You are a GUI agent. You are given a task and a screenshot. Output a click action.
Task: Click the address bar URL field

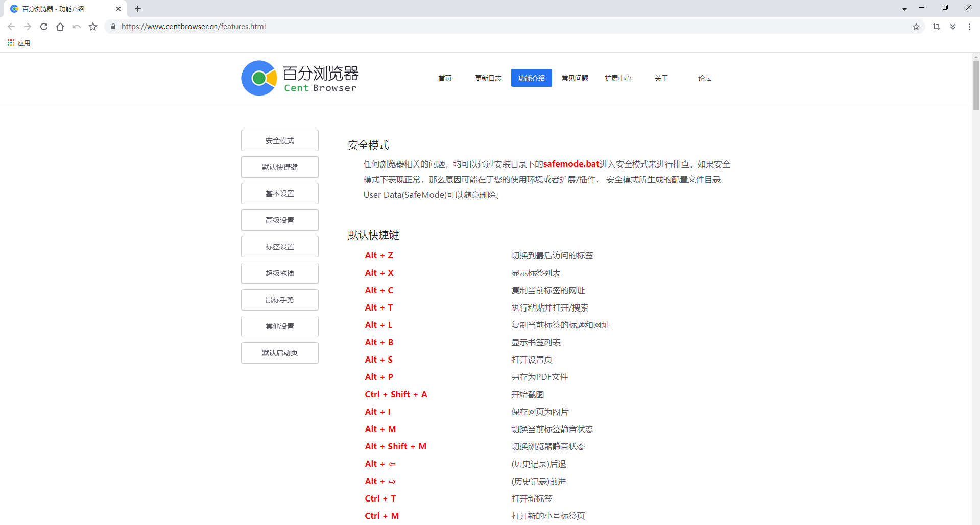pyautogui.click(x=460, y=27)
